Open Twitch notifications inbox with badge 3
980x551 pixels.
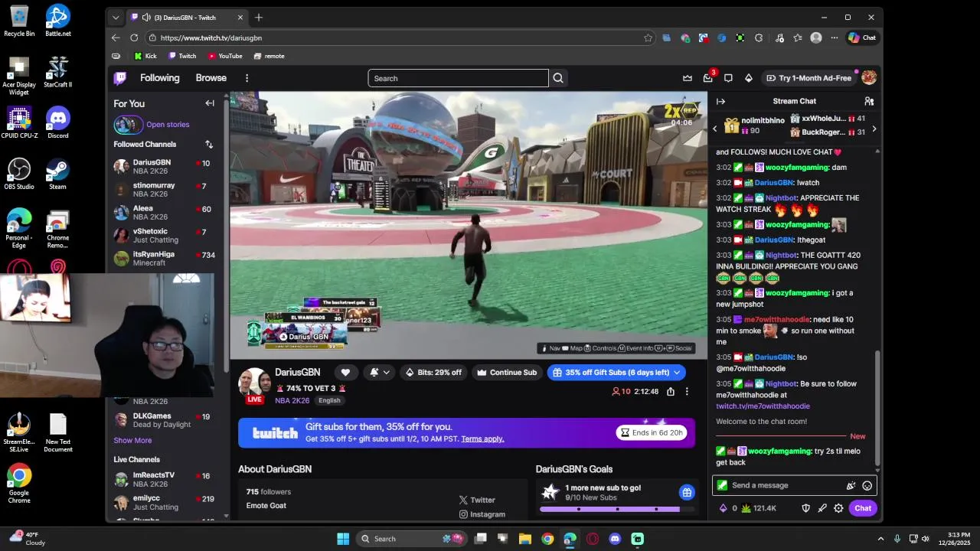708,78
